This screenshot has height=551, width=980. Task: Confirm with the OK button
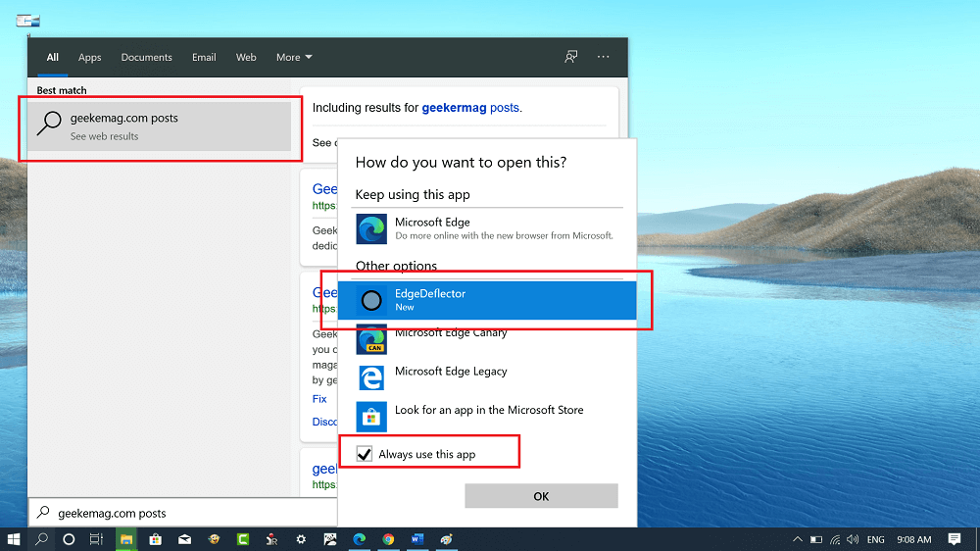pyautogui.click(x=541, y=496)
